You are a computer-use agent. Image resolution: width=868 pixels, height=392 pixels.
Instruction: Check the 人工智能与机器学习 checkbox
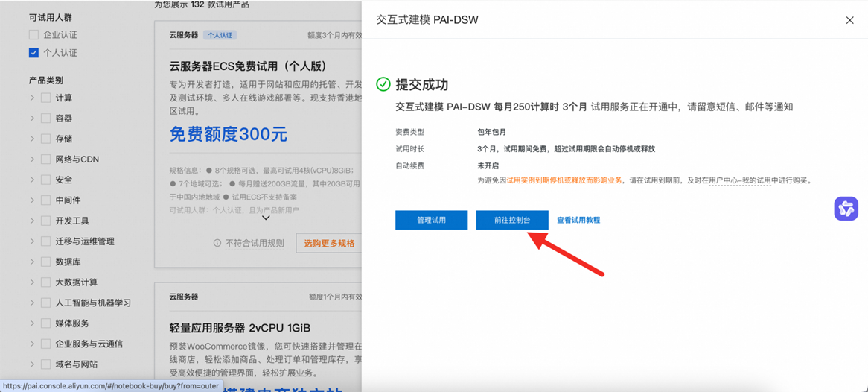46,303
